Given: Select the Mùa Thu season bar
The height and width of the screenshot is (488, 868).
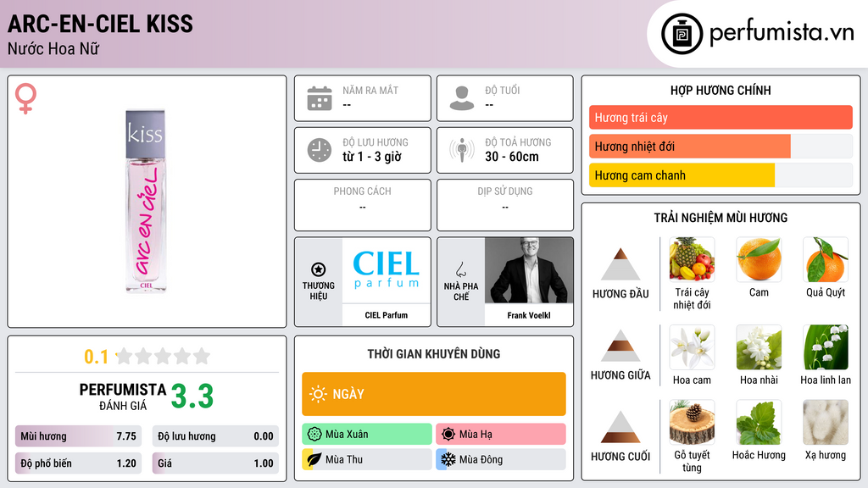Looking at the screenshot, I should [x=366, y=459].
